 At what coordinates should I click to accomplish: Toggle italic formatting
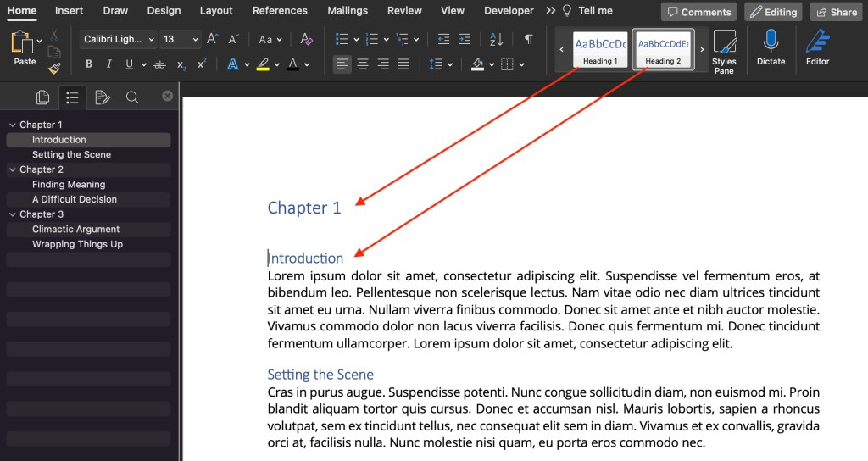109,64
